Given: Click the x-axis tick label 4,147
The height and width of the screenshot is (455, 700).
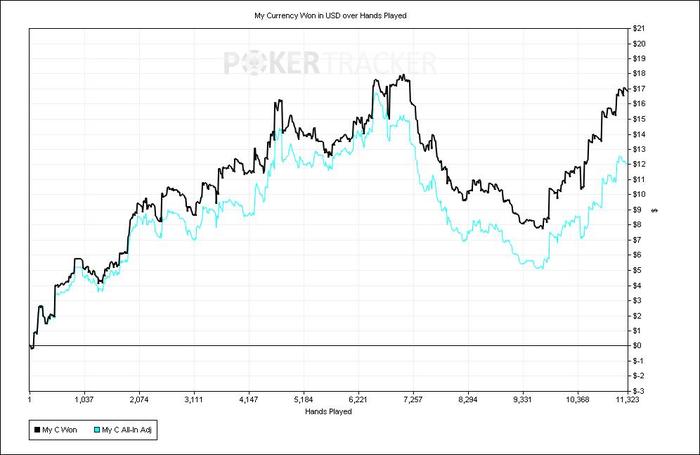Looking at the screenshot, I should coord(249,399).
